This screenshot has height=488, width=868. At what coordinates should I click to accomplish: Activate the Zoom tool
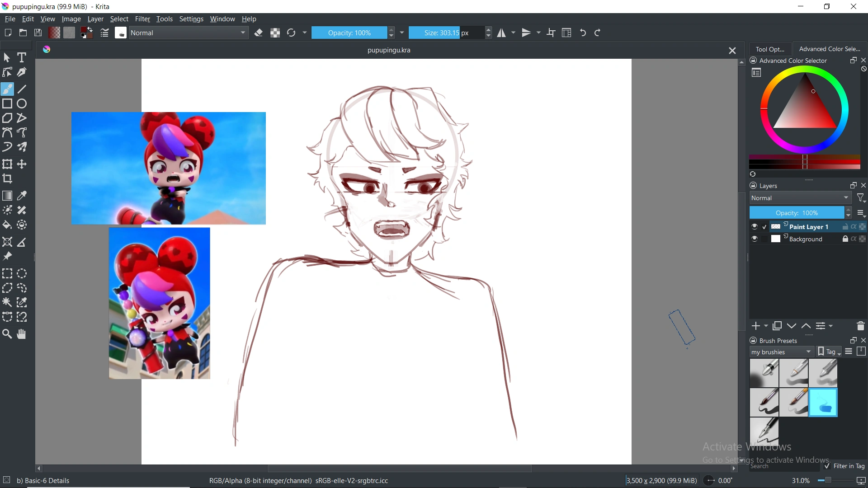point(7,334)
